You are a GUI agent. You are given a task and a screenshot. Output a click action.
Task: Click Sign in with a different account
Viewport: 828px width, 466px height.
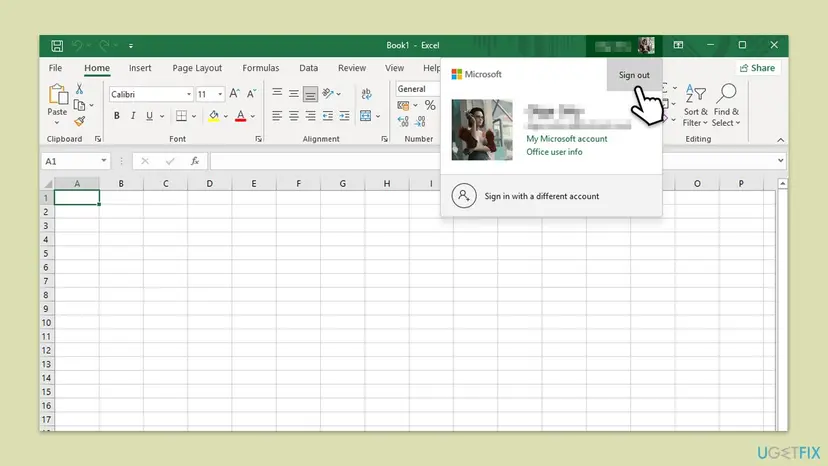pos(551,196)
